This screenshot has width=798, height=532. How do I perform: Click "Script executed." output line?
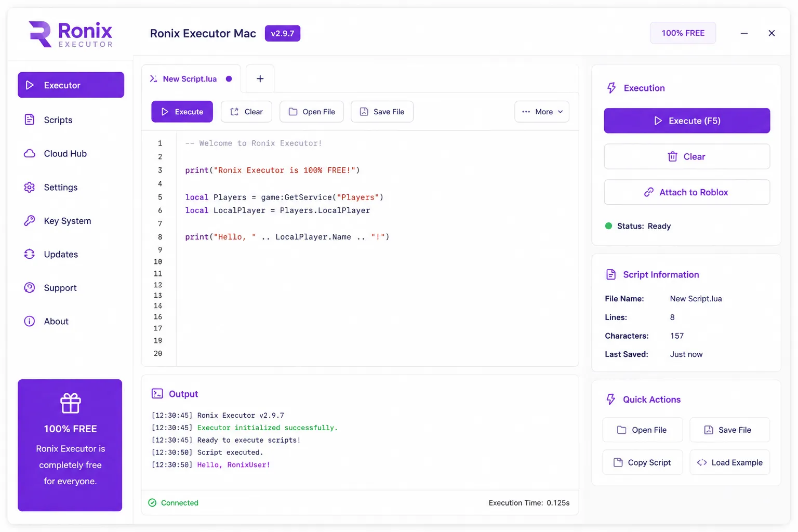[230, 453]
